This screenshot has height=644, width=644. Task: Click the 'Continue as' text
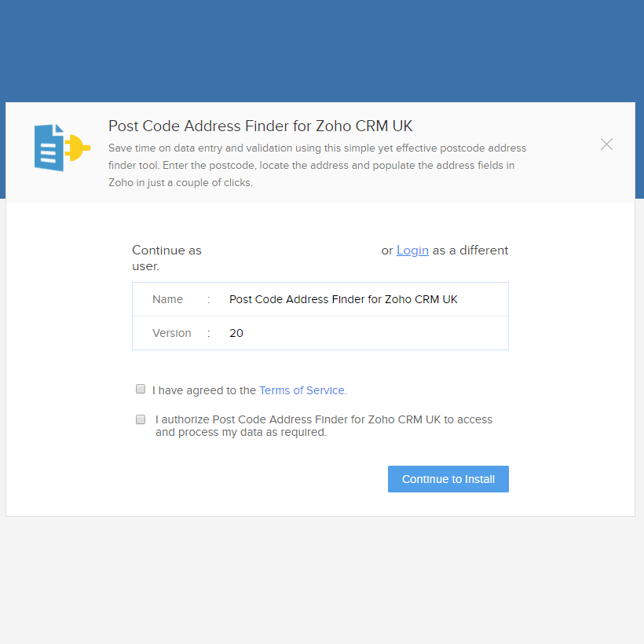point(166,250)
